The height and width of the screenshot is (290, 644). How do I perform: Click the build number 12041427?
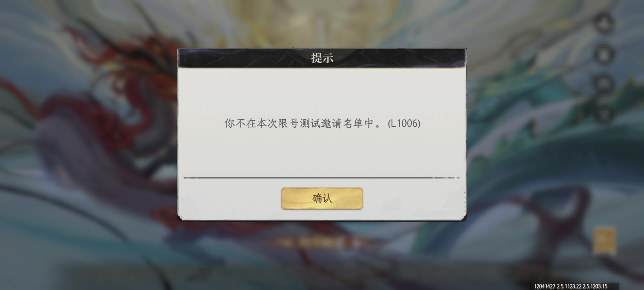(x=544, y=286)
